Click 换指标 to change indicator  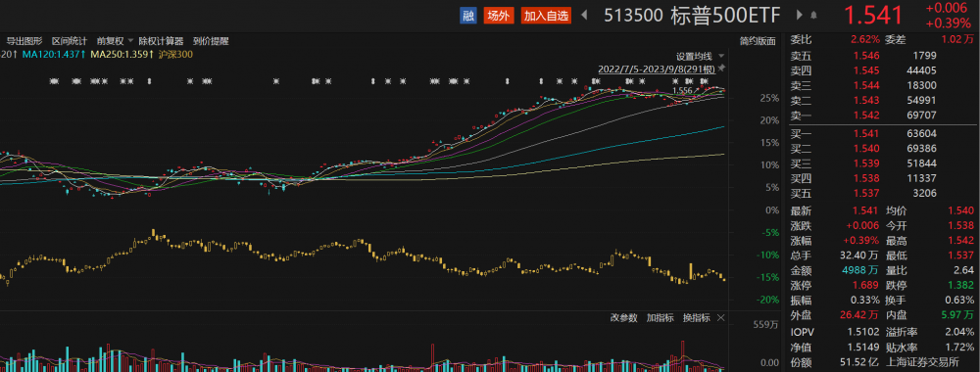coord(696,318)
